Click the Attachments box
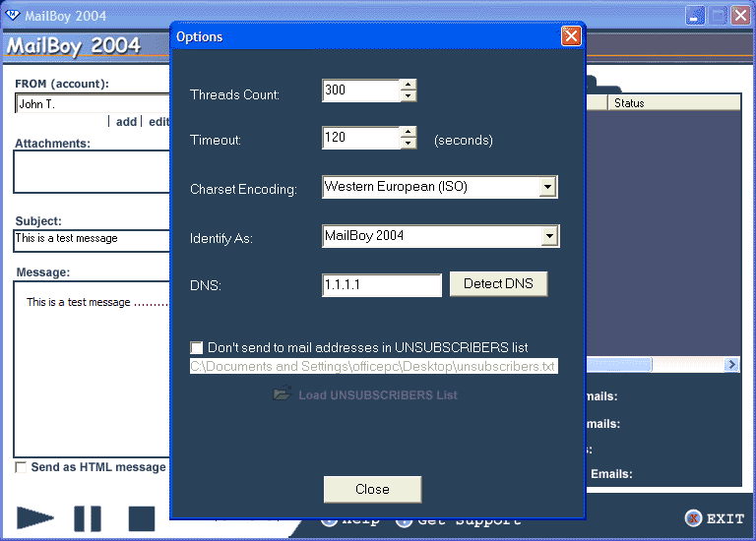756x541 pixels. [92, 171]
